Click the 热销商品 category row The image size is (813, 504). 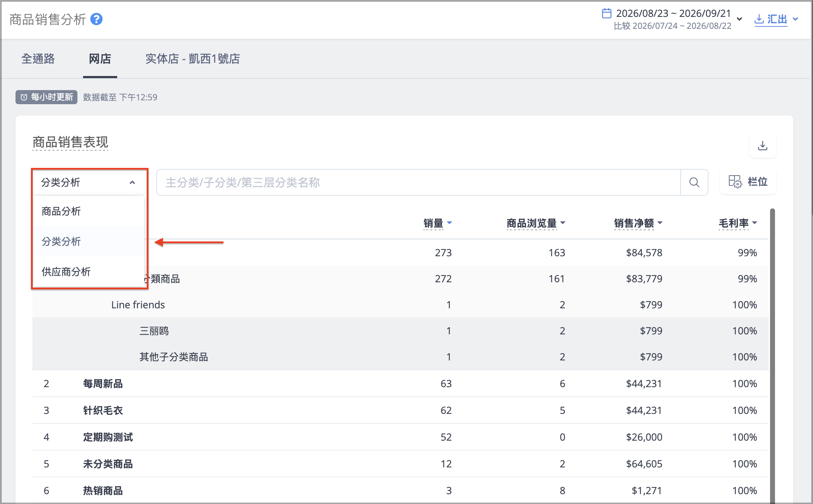coord(401,491)
